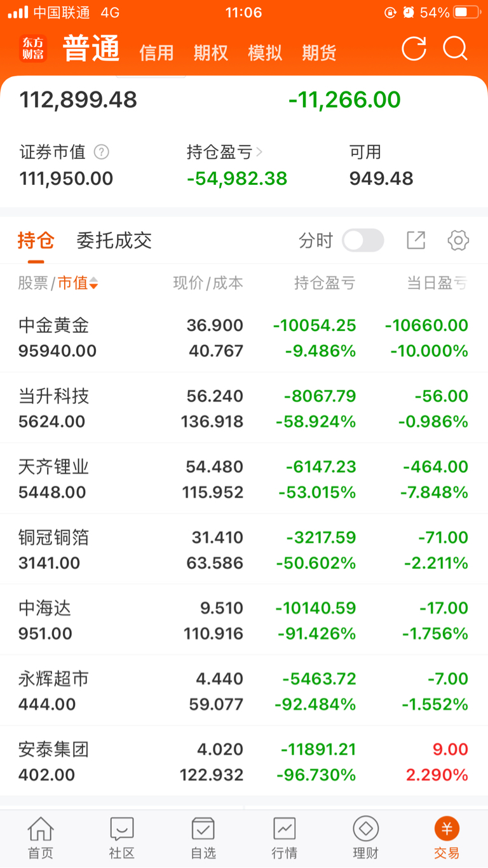Tap the refresh icon in header
488x868 pixels.
click(x=414, y=49)
